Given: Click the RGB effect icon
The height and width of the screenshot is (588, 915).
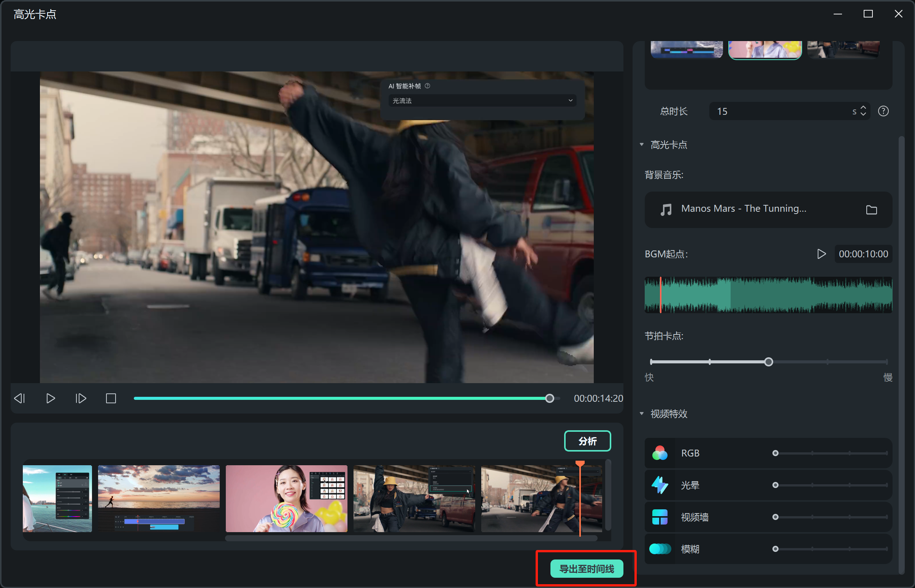Looking at the screenshot, I should click(660, 453).
